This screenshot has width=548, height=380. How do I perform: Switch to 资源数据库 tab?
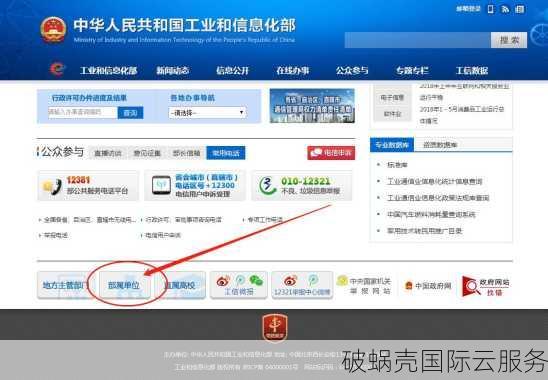pyautogui.click(x=440, y=145)
